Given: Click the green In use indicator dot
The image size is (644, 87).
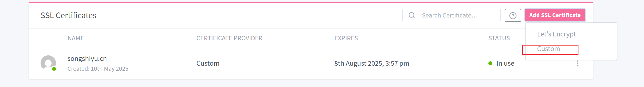Looking at the screenshot, I should (490, 63).
